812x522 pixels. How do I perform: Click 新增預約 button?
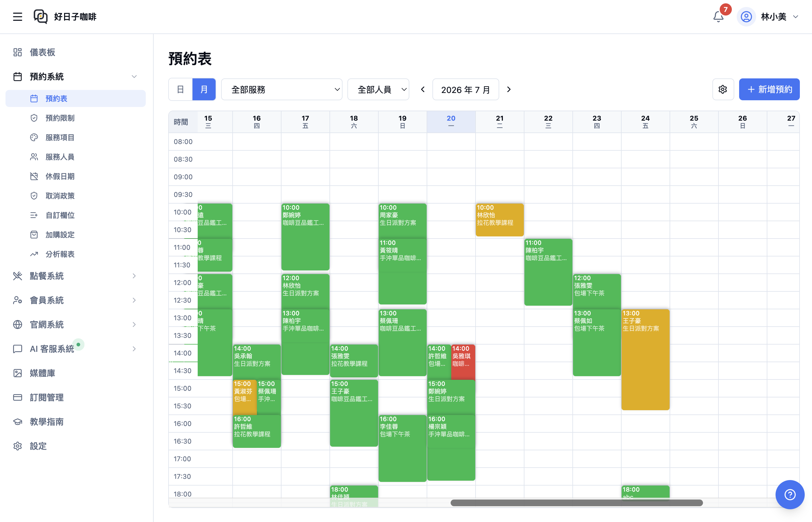[x=769, y=90]
